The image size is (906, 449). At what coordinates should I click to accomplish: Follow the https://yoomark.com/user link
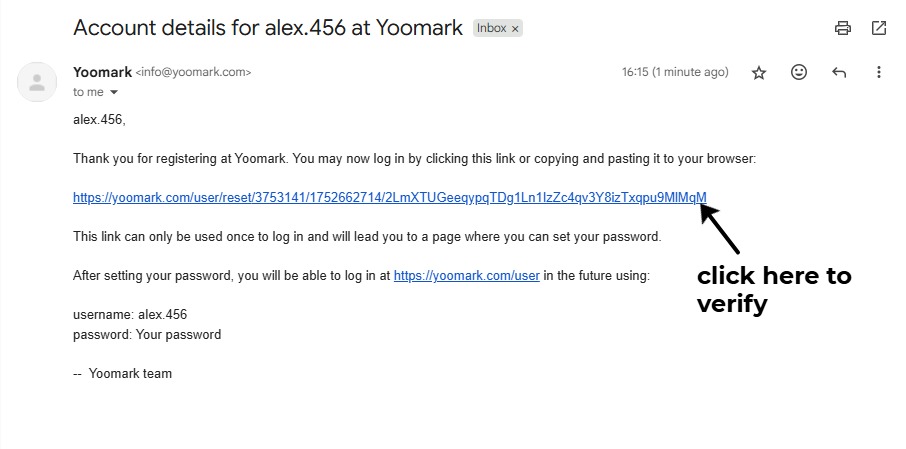pos(466,275)
